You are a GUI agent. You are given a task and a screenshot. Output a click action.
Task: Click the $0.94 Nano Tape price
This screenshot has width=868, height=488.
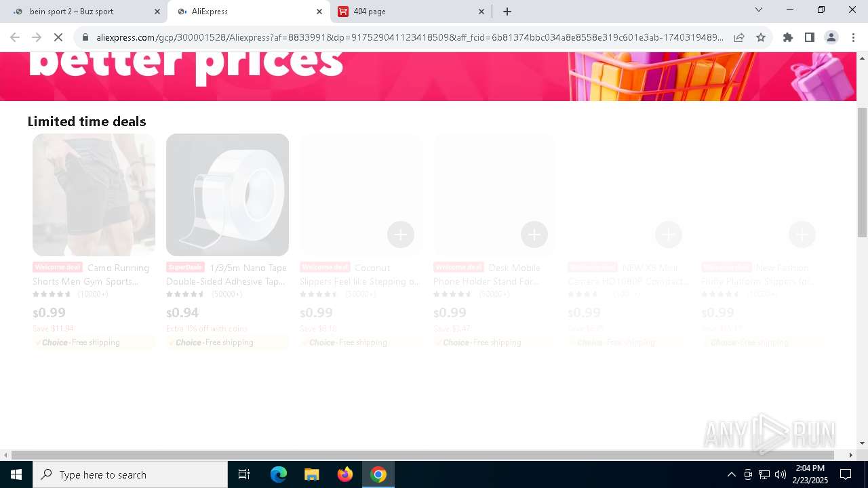pos(182,312)
